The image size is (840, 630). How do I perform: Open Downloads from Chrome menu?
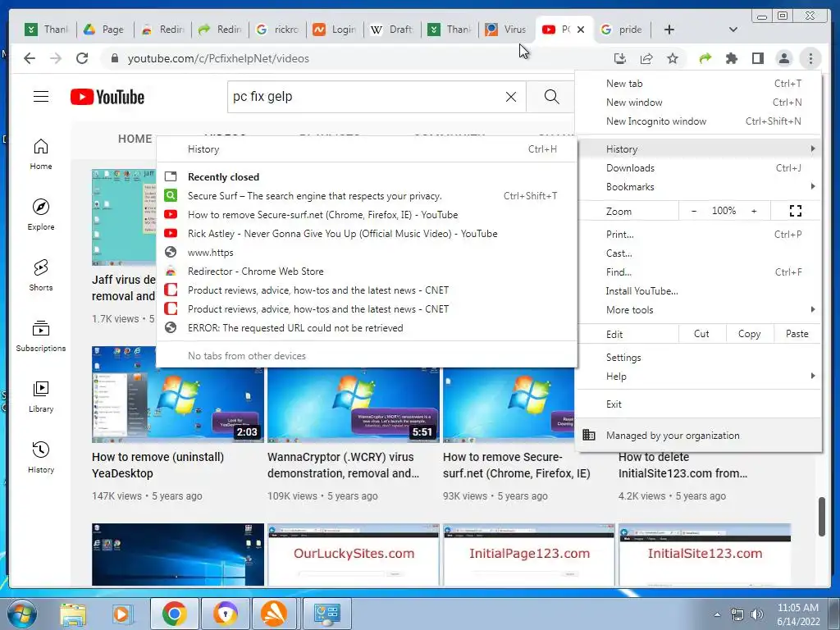699,168
